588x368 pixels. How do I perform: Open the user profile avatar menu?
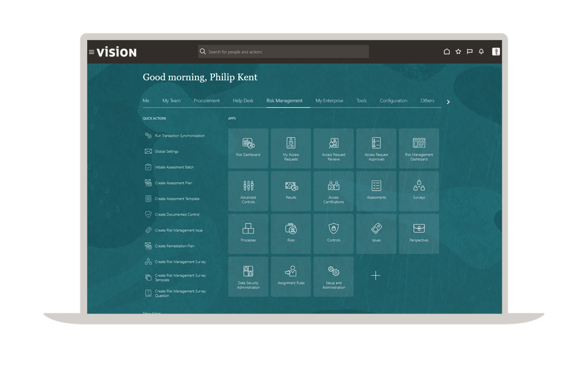496,52
